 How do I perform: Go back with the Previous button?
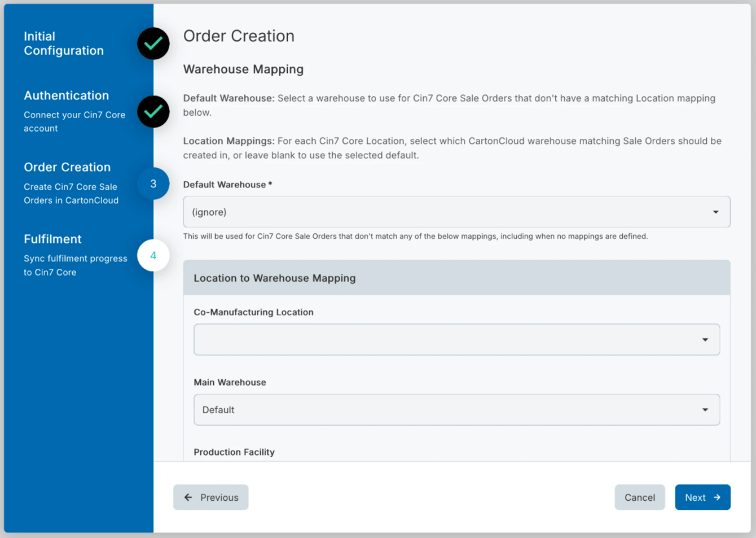pos(211,497)
